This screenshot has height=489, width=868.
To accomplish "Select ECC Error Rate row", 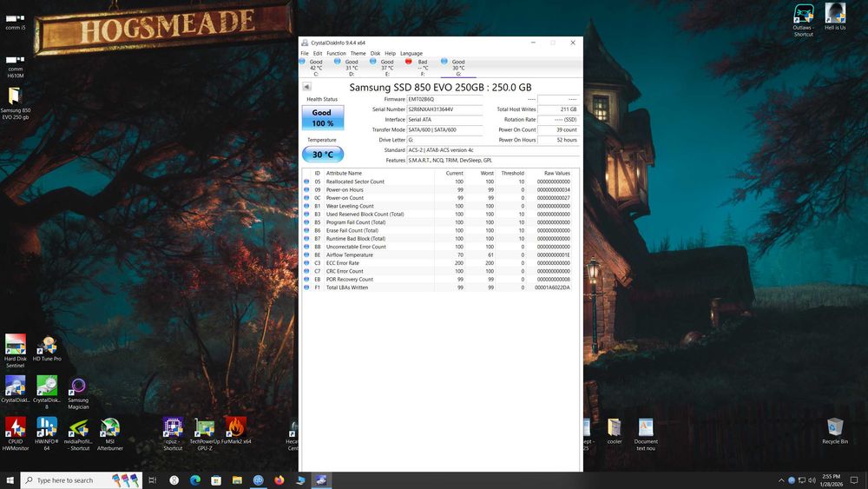I will [441, 263].
